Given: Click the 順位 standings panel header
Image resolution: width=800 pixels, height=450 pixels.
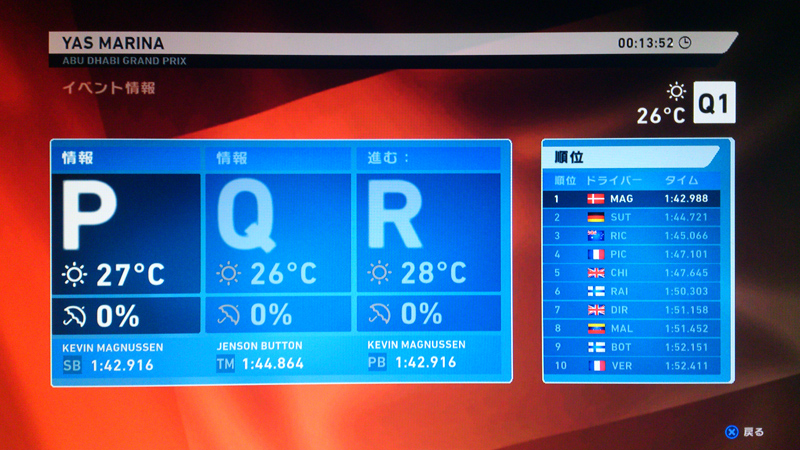Looking at the screenshot, I should click(x=632, y=157).
